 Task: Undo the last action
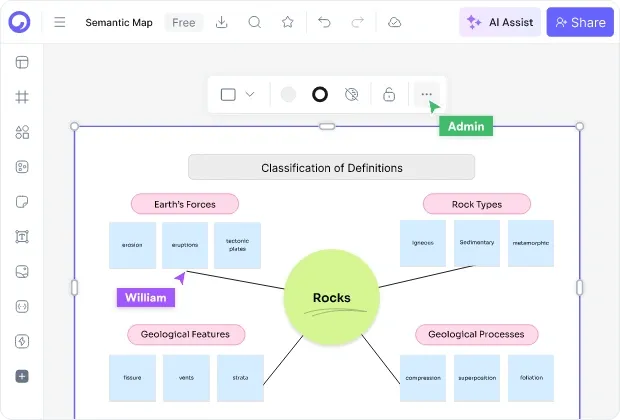click(324, 22)
